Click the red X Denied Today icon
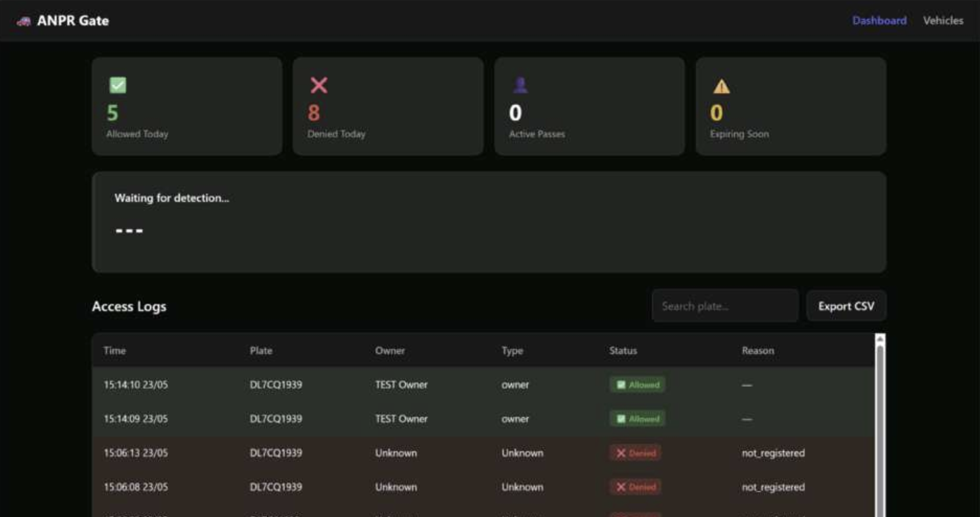This screenshot has width=980, height=517. point(319,85)
